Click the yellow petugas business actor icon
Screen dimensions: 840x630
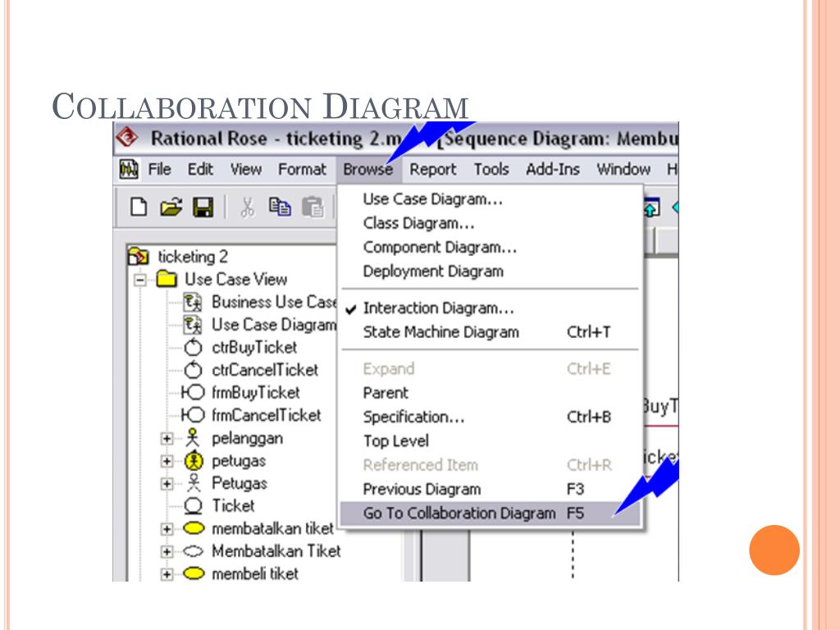click(194, 461)
